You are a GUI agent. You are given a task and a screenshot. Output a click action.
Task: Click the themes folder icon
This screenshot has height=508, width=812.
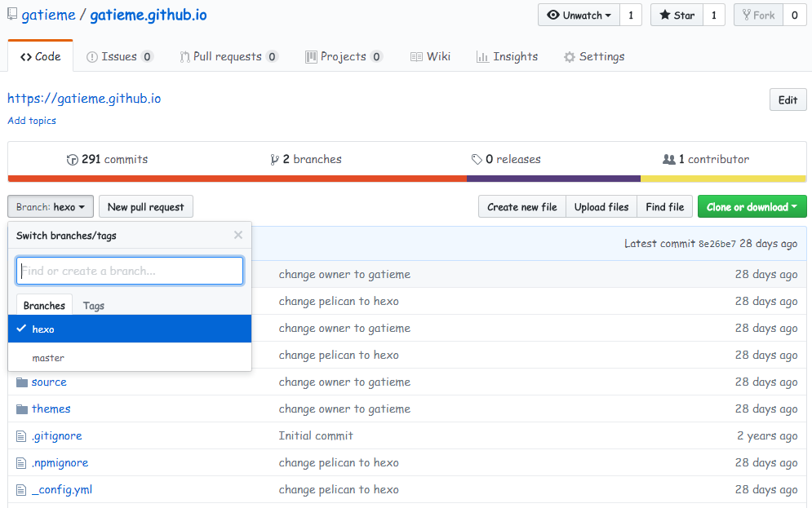[x=22, y=409]
